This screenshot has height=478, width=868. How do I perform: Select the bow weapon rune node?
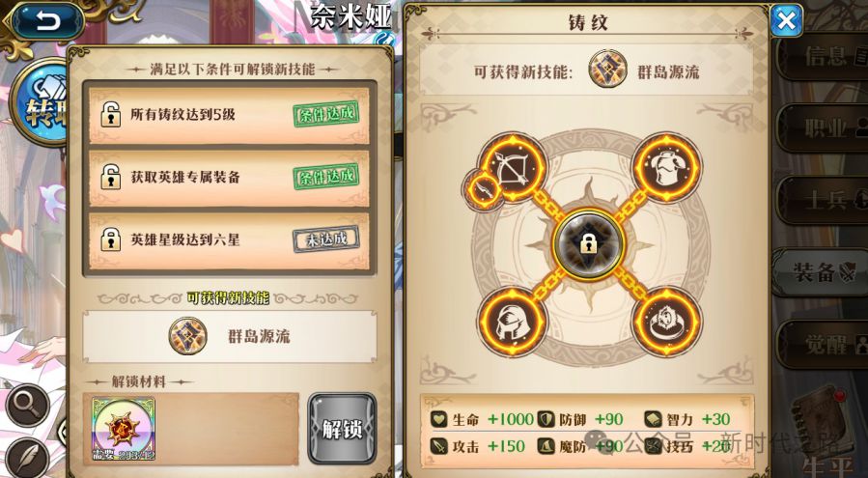tap(513, 166)
